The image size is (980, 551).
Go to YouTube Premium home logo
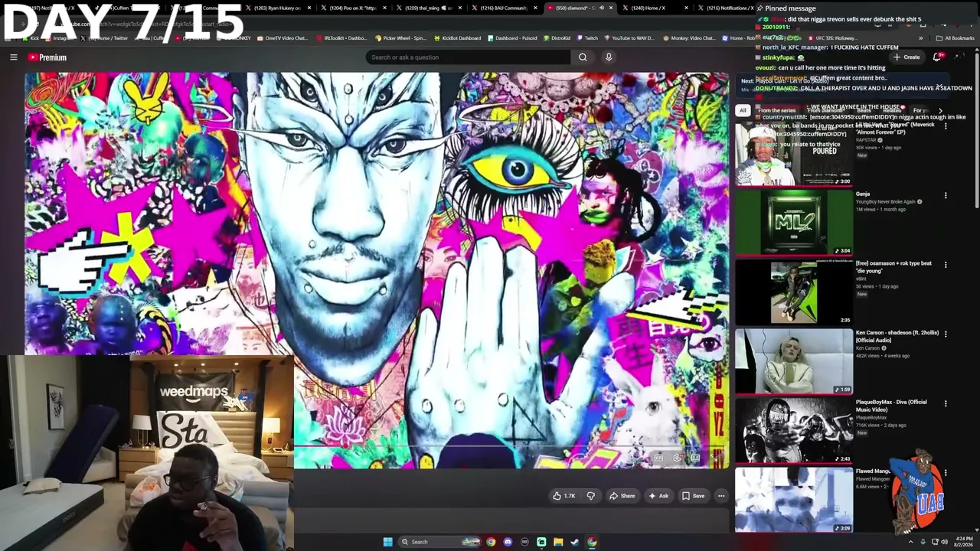tap(47, 57)
